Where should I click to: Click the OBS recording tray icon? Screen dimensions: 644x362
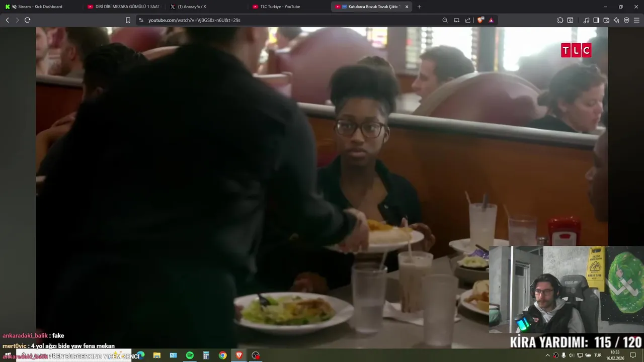point(555,355)
